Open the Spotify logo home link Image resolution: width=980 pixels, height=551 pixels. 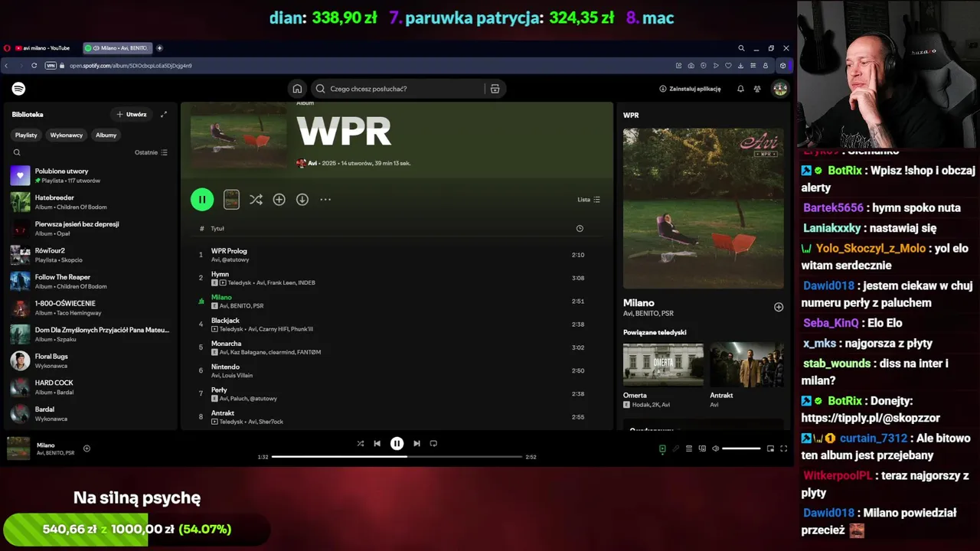point(18,89)
